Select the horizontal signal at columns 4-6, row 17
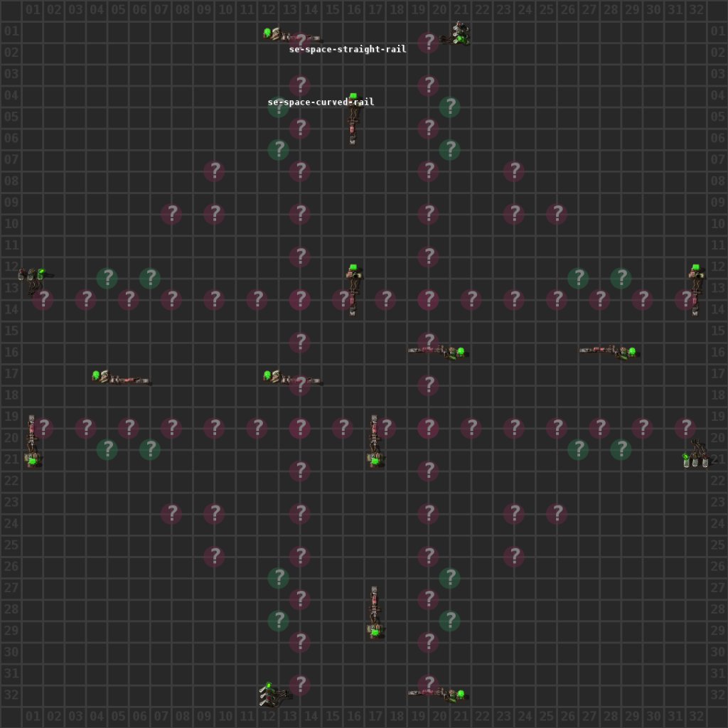This screenshot has height=728, width=728. 121,378
